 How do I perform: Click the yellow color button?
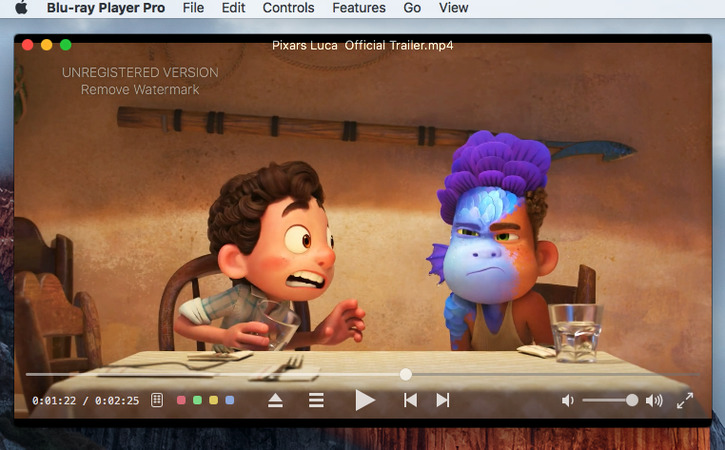click(x=214, y=400)
